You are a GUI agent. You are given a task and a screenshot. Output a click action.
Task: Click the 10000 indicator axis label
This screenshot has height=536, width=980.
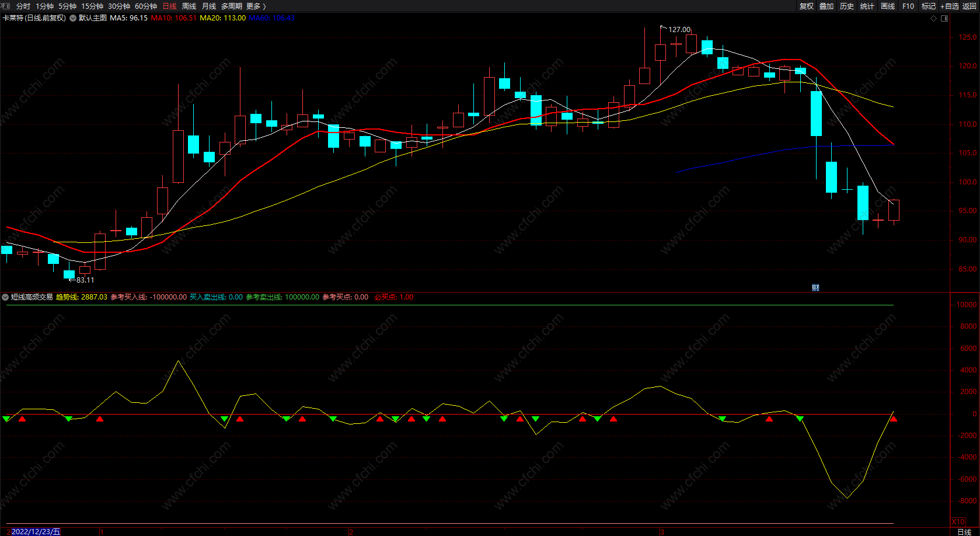tap(967, 305)
